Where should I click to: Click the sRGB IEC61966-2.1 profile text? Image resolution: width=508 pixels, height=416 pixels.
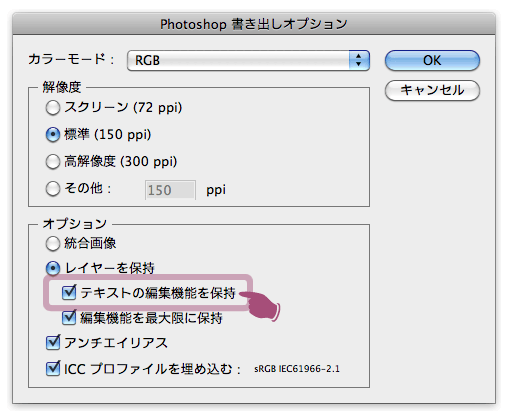click(x=297, y=369)
